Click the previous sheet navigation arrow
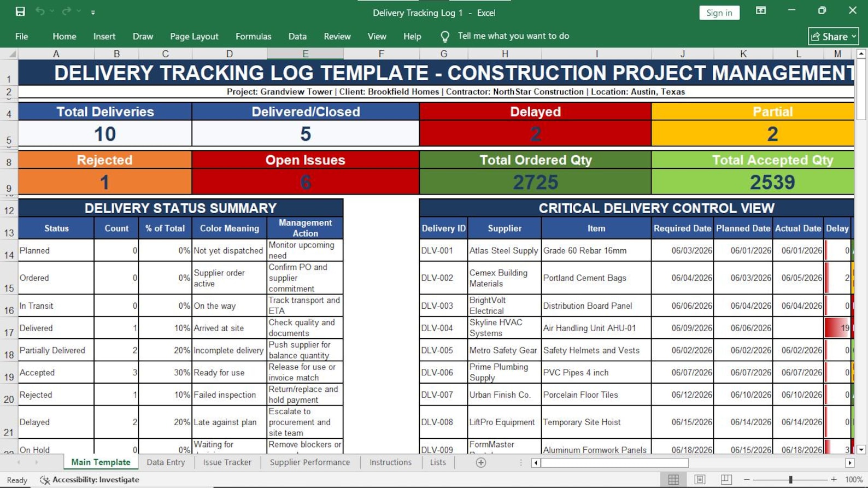This screenshot has height=488, width=868. point(19,462)
